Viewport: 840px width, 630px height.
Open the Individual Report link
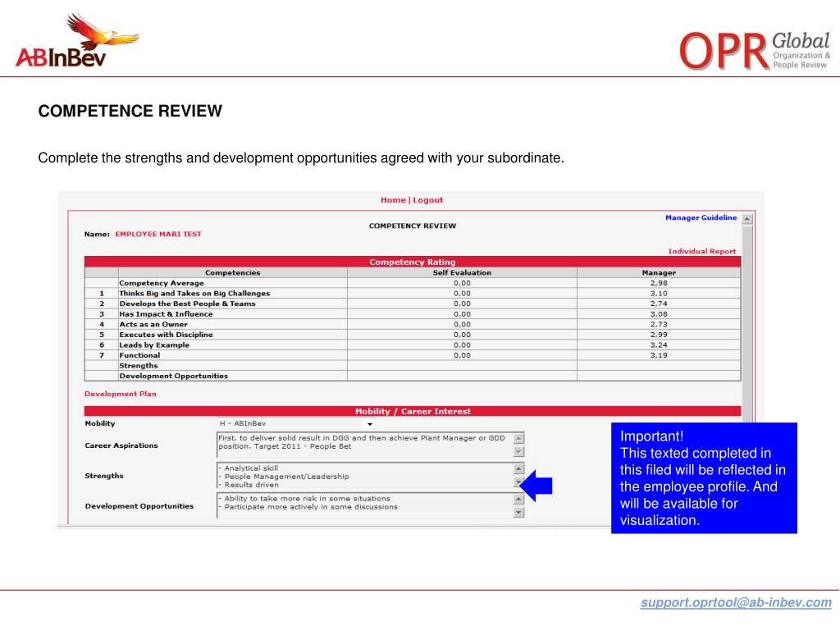(x=702, y=251)
